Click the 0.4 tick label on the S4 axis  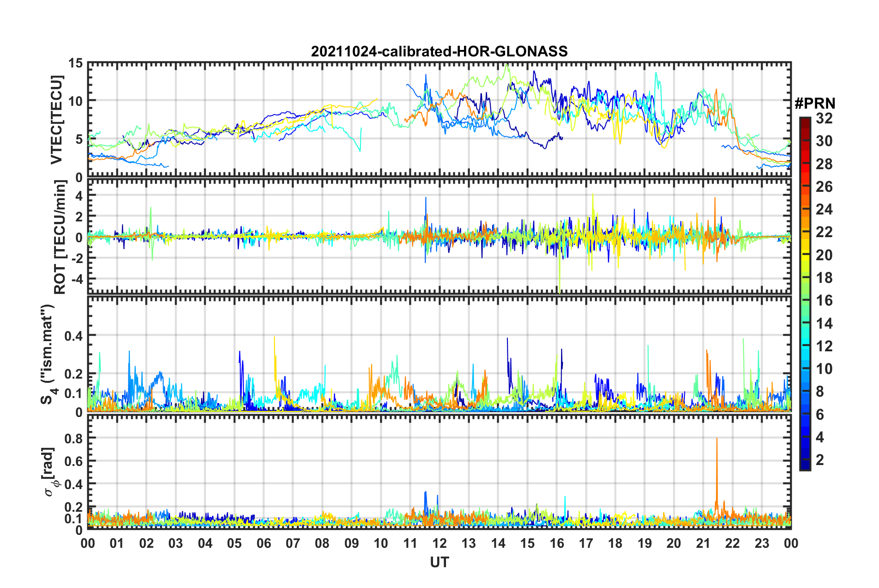tap(73, 336)
